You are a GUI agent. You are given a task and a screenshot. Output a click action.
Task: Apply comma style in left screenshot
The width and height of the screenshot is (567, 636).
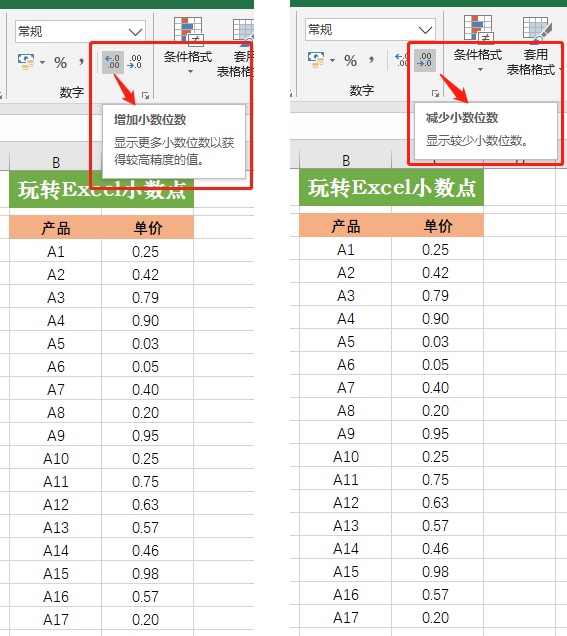82,62
